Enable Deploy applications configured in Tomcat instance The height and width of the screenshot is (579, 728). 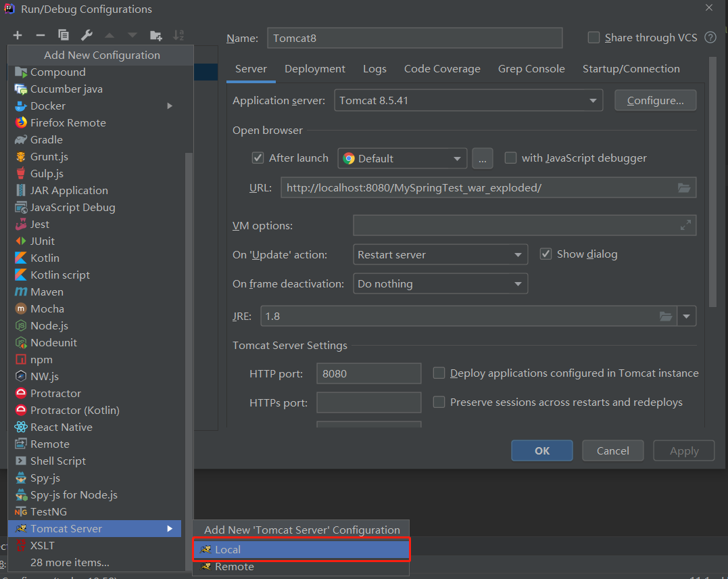click(439, 373)
